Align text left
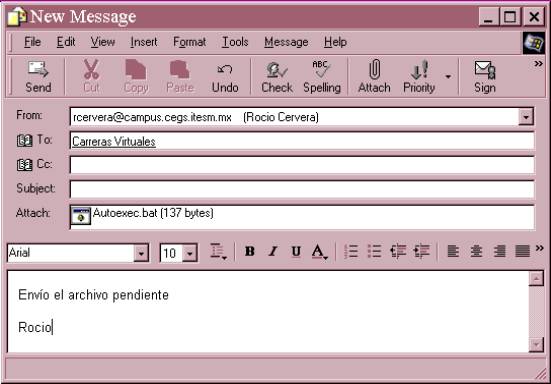 453,252
